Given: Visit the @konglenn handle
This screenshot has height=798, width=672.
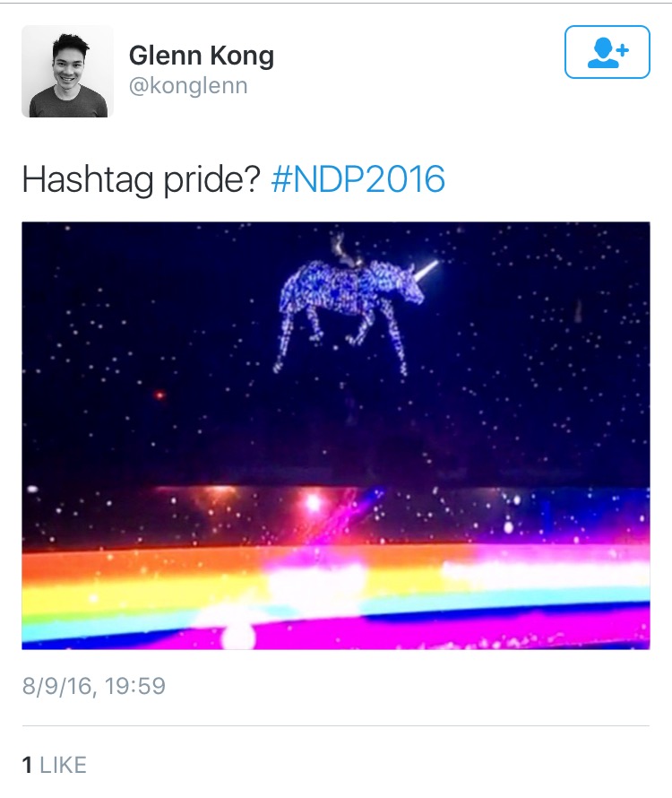Looking at the screenshot, I should [188, 85].
